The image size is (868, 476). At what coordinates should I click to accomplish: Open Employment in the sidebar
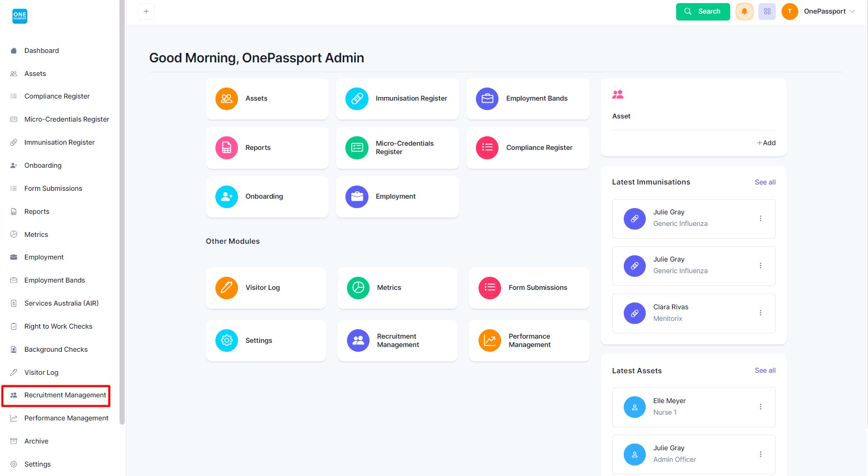click(44, 257)
